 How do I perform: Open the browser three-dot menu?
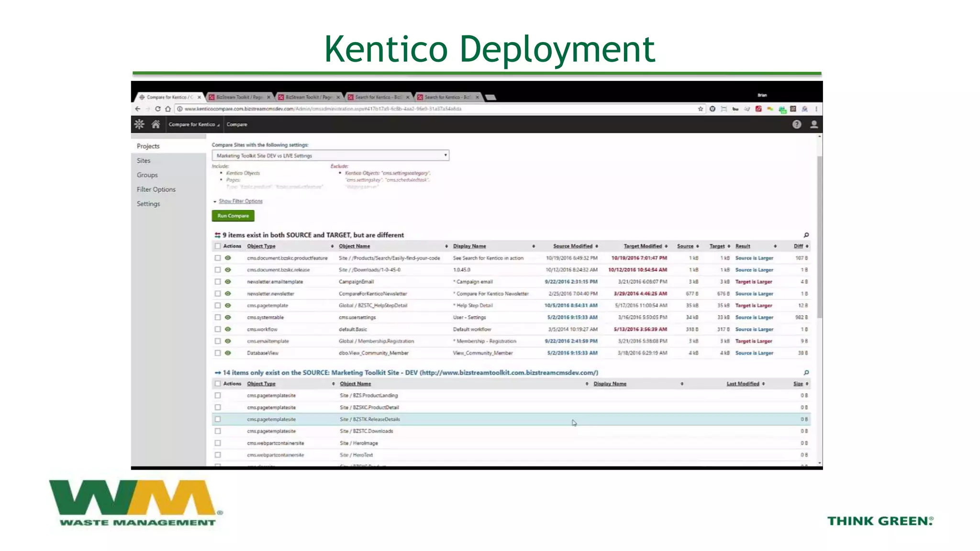(x=816, y=109)
